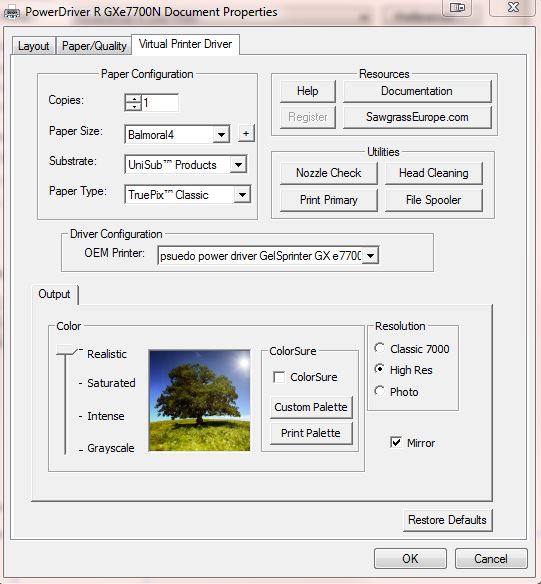Decrease copies with the spinner down arrow
The height and width of the screenshot is (584, 541).
tap(133, 107)
